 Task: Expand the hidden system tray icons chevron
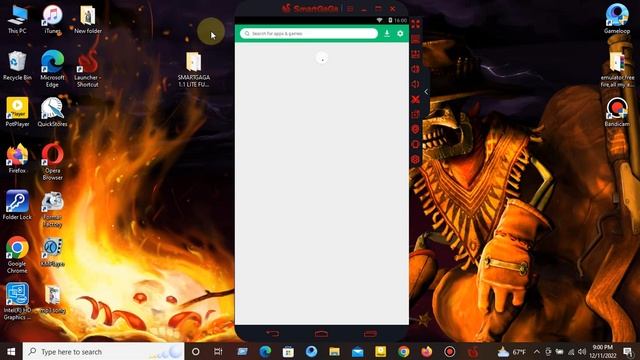point(536,351)
